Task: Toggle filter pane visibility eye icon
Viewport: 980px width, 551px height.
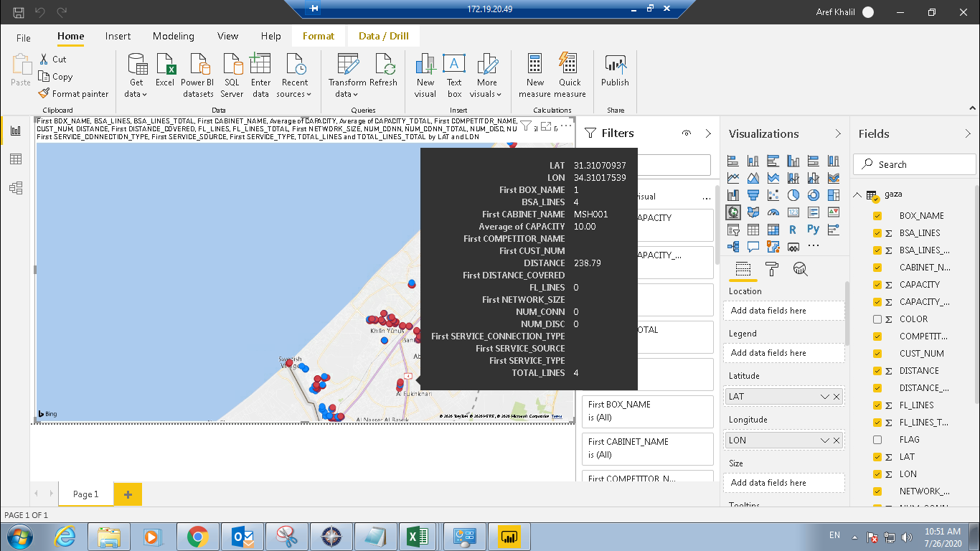Action: (687, 133)
